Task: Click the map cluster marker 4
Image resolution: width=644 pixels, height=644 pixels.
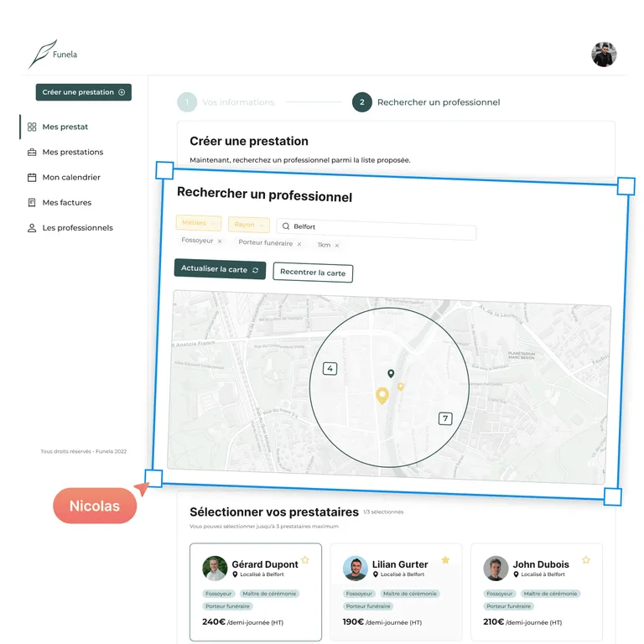Action: coord(330,368)
